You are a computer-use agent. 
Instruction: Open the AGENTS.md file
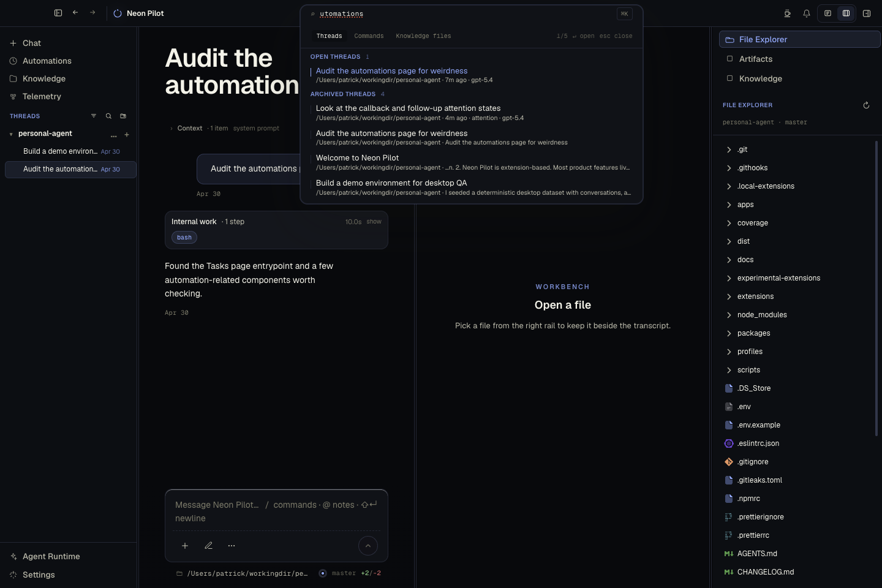pyautogui.click(x=757, y=554)
